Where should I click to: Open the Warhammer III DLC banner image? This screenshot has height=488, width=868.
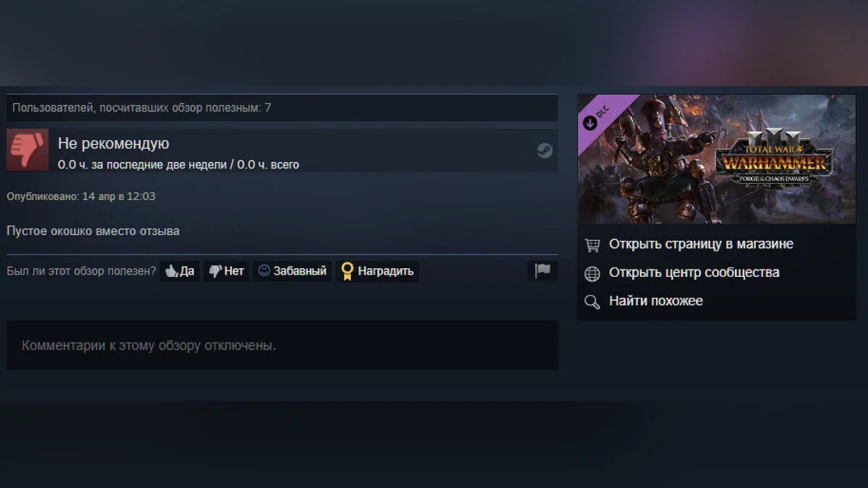click(x=716, y=159)
